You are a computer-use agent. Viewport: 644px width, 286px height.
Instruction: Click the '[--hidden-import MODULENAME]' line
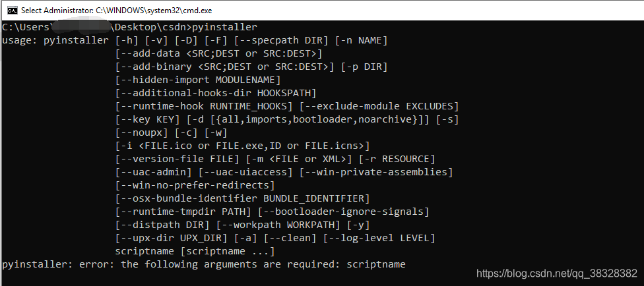198,80
